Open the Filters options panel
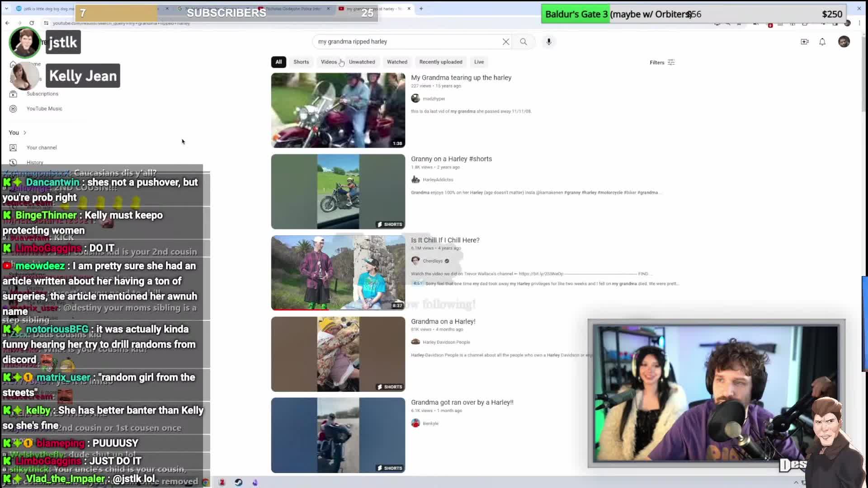 coord(662,62)
